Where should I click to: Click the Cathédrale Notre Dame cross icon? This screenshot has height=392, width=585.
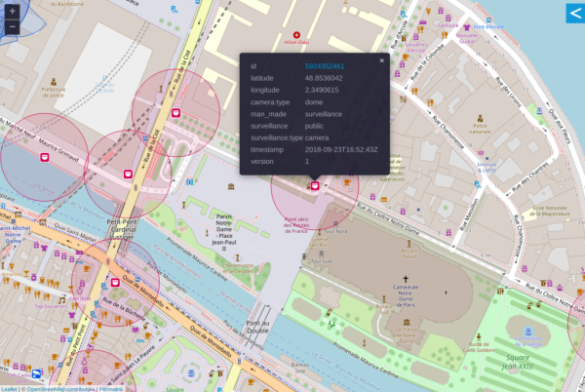(406, 279)
